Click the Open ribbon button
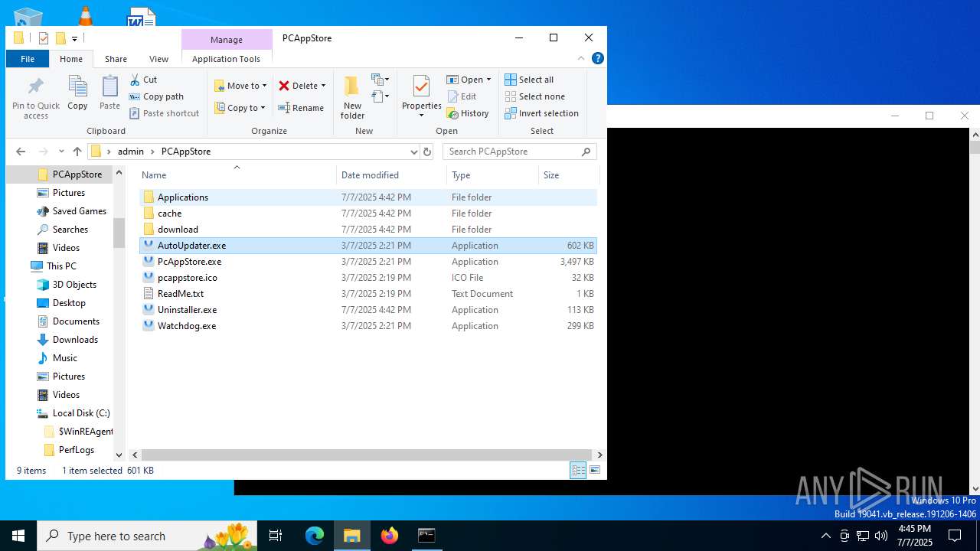This screenshot has height=551, width=980. coord(465,80)
